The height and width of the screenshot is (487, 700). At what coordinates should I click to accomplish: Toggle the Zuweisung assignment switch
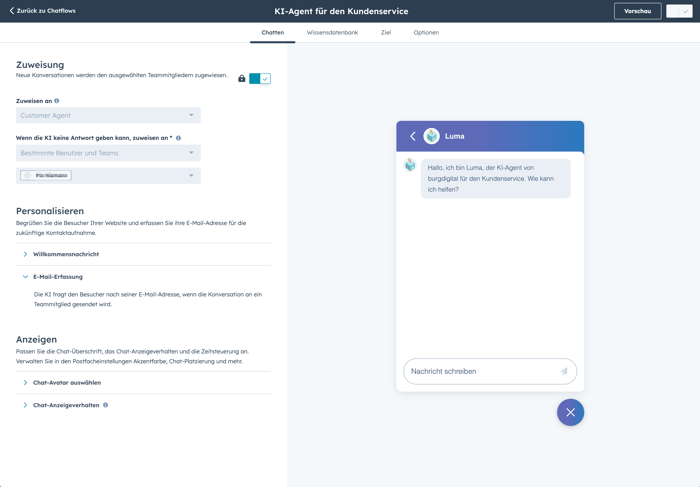(260, 79)
